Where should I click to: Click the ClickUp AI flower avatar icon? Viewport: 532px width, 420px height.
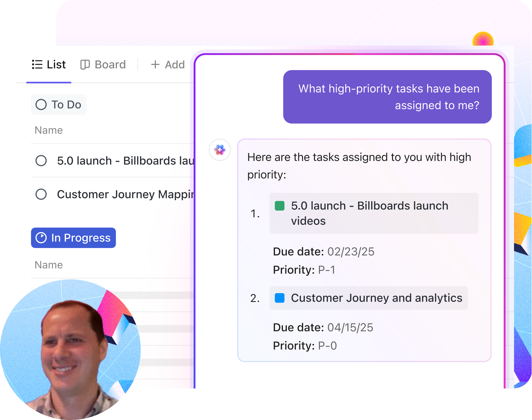220,150
